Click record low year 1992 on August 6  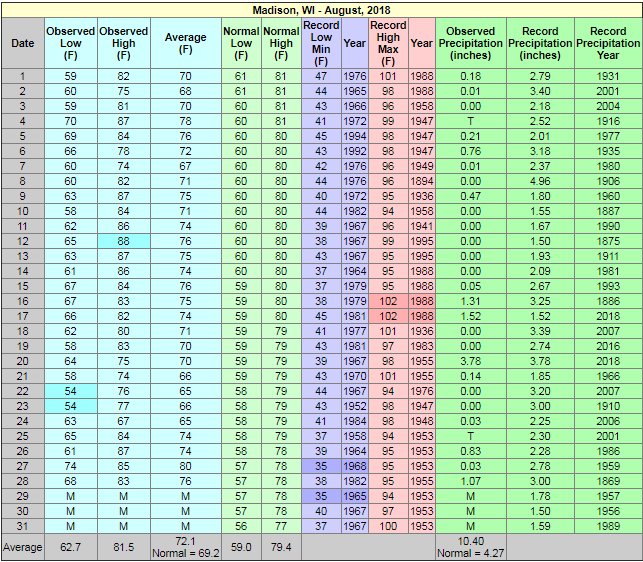[355, 151]
